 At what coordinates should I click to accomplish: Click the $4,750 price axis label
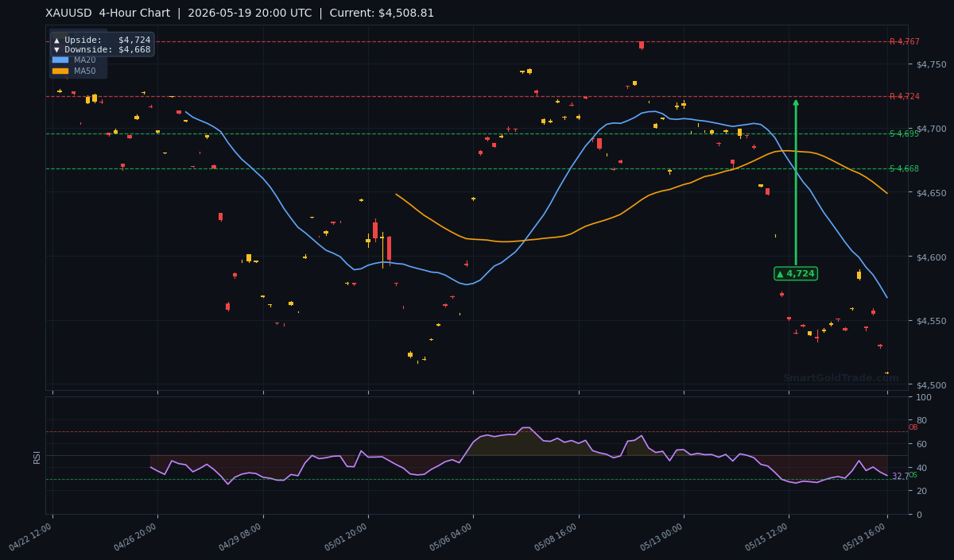[x=931, y=64]
